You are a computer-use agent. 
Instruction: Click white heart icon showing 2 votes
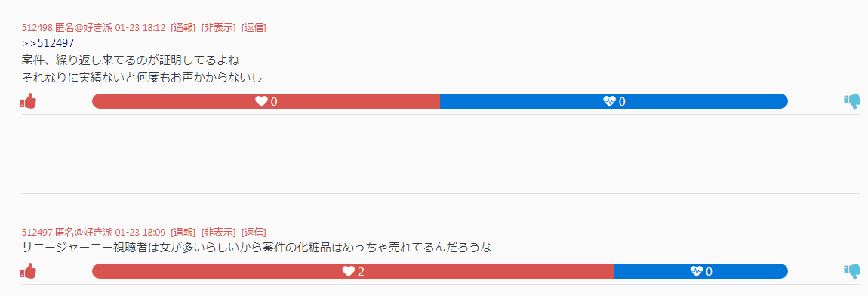click(348, 271)
